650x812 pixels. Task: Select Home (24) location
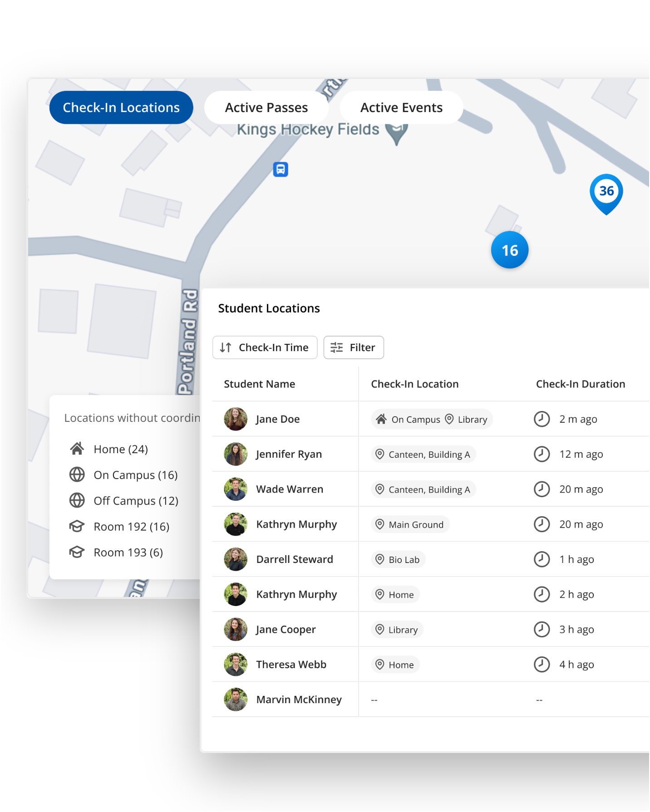click(121, 449)
